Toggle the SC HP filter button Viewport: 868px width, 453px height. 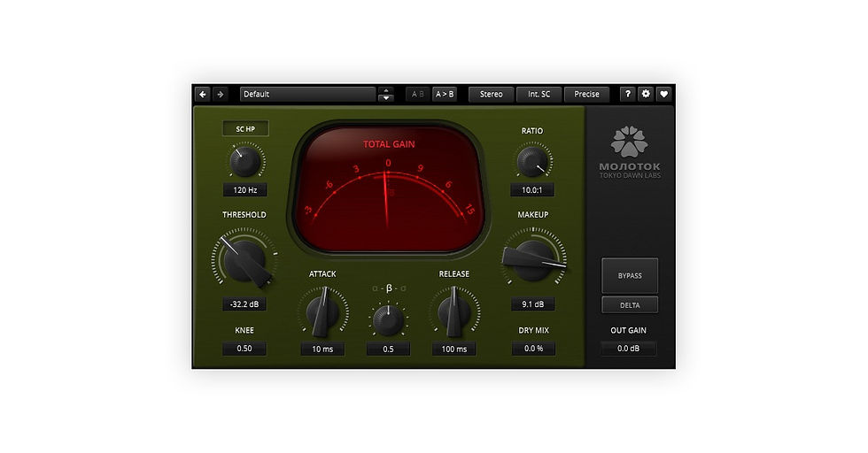click(x=245, y=129)
